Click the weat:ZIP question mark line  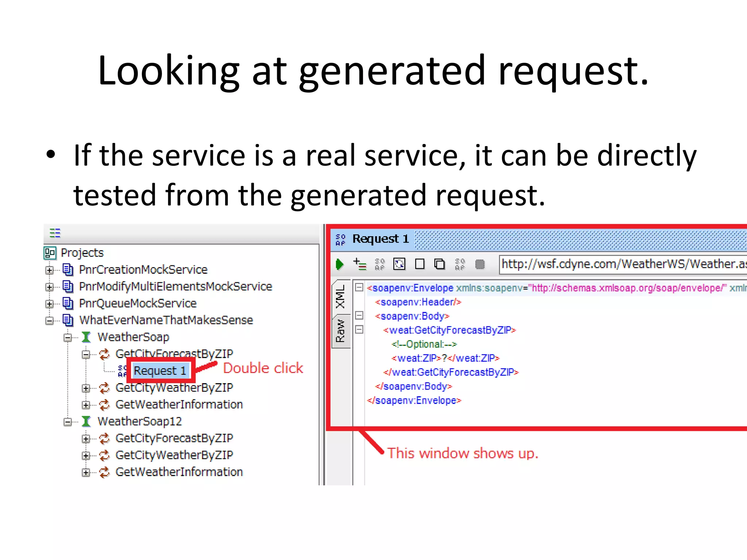click(445, 358)
